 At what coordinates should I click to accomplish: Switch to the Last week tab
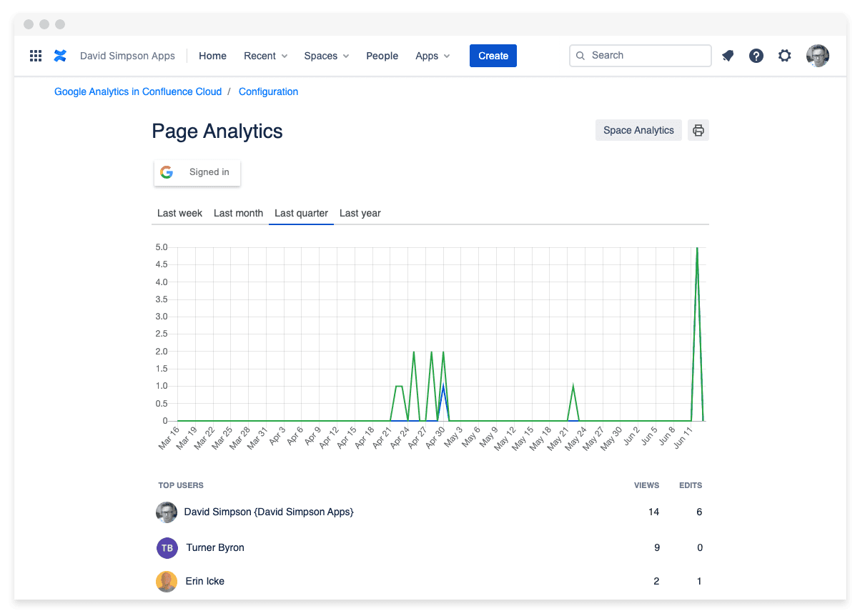click(179, 213)
